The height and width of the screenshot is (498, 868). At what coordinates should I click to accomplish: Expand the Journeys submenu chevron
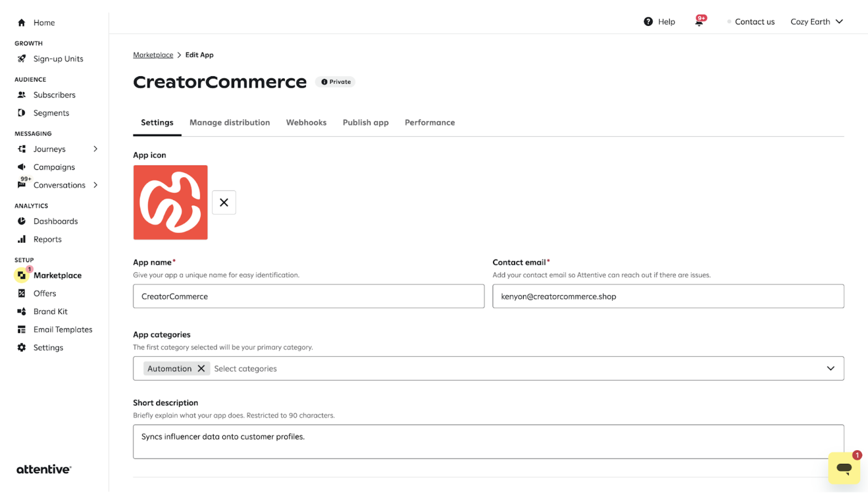click(x=96, y=149)
